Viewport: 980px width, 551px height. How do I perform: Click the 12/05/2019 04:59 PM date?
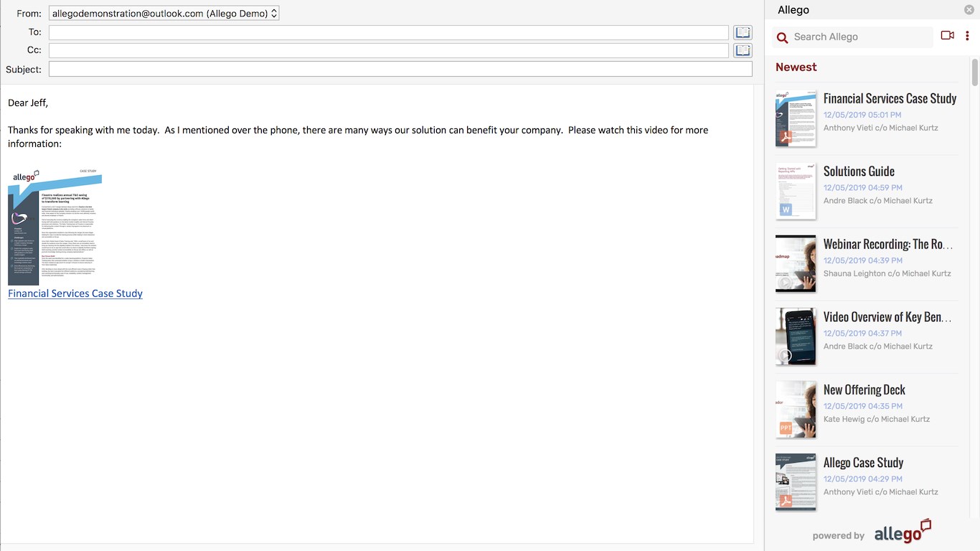coord(863,188)
